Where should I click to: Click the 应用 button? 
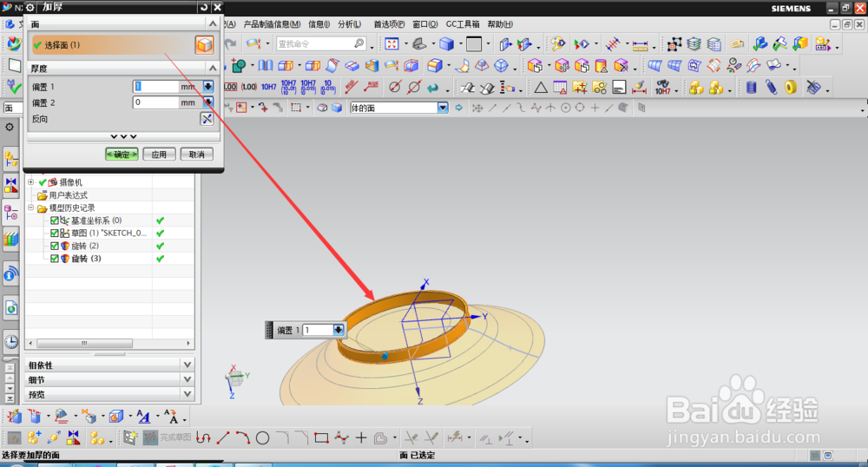pyautogui.click(x=159, y=155)
